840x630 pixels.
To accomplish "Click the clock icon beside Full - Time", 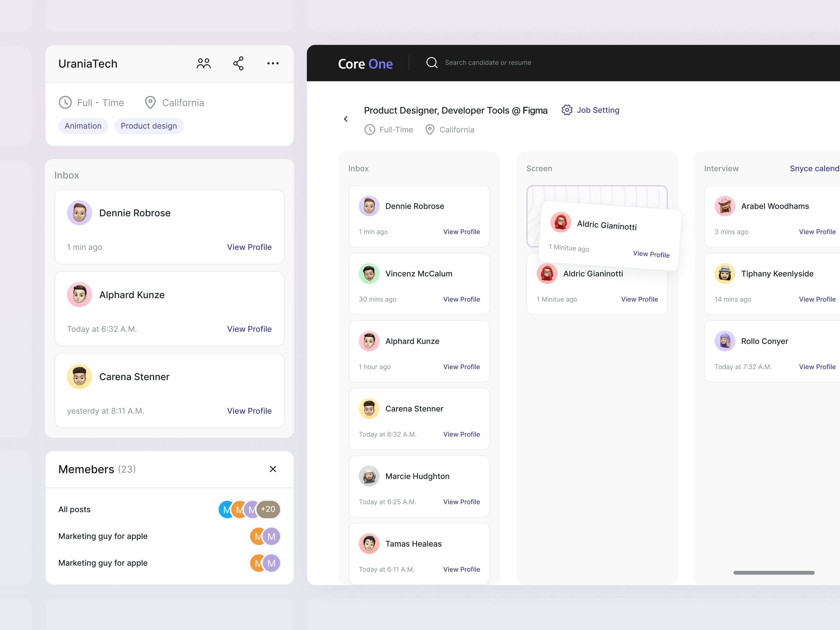I will (65, 102).
